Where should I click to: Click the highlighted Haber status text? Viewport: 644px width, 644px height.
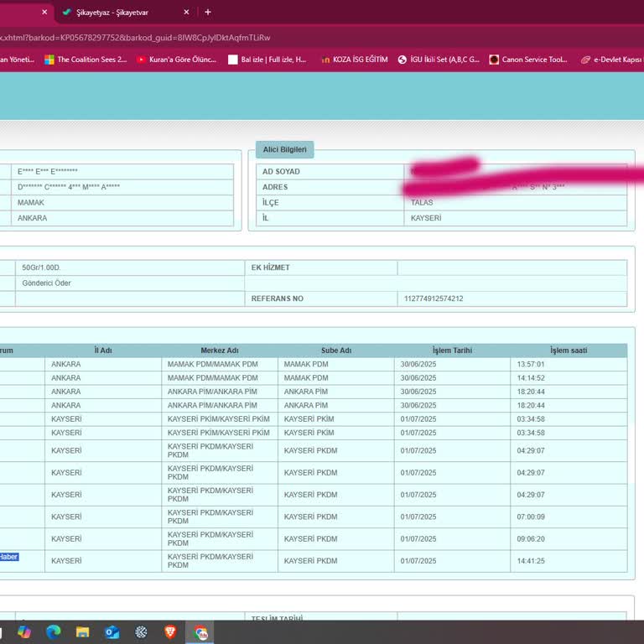[8, 557]
